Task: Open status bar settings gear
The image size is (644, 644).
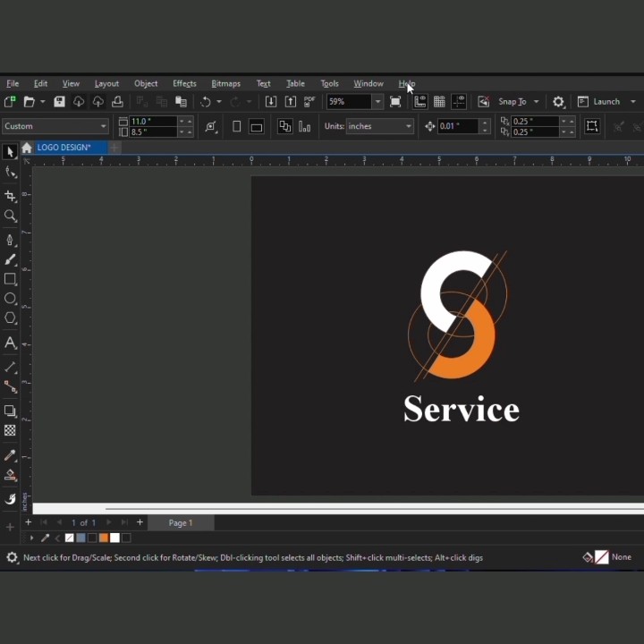Action: tap(12, 557)
